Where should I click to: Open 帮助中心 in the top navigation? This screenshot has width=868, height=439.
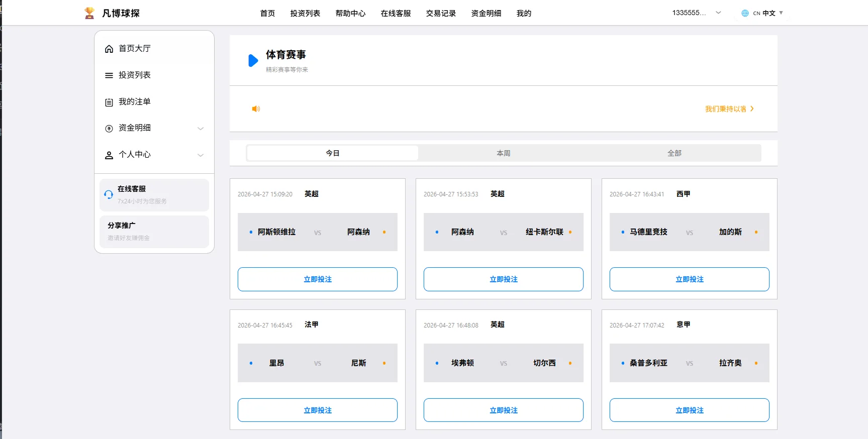coord(350,13)
